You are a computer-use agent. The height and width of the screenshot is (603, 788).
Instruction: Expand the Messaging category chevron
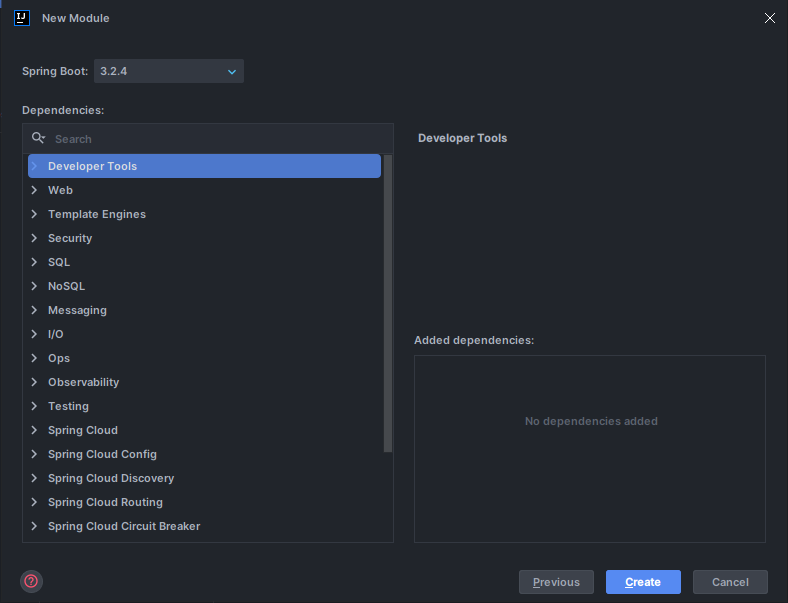tap(34, 310)
